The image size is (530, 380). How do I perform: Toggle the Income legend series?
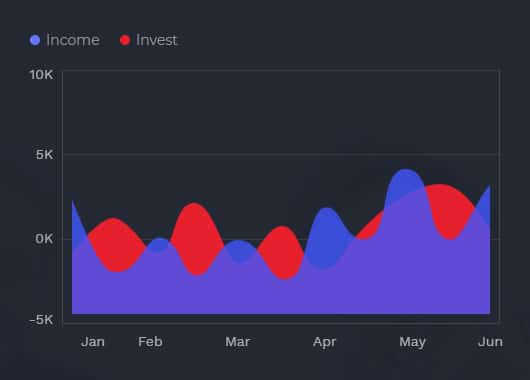65,40
